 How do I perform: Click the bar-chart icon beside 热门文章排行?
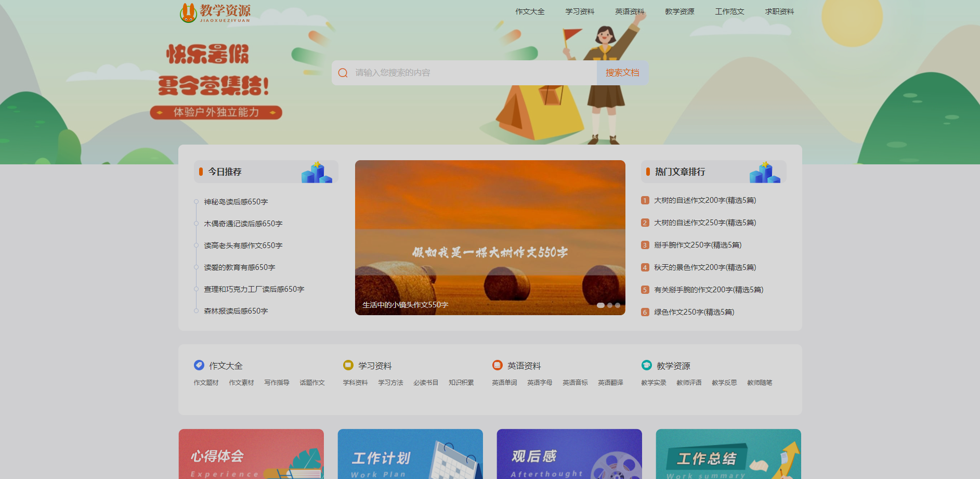pyautogui.click(x=764, y=172)
